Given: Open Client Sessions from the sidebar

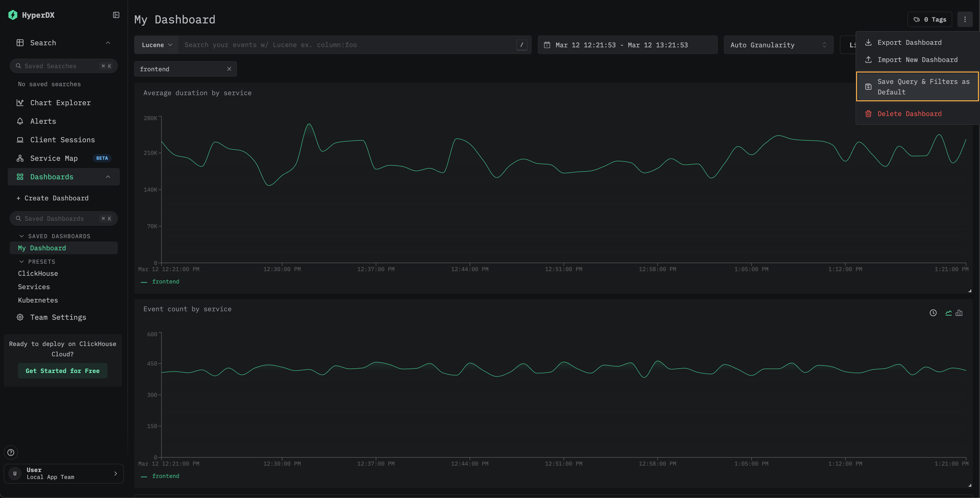Looking at the screenshot, I should (62, 140).
